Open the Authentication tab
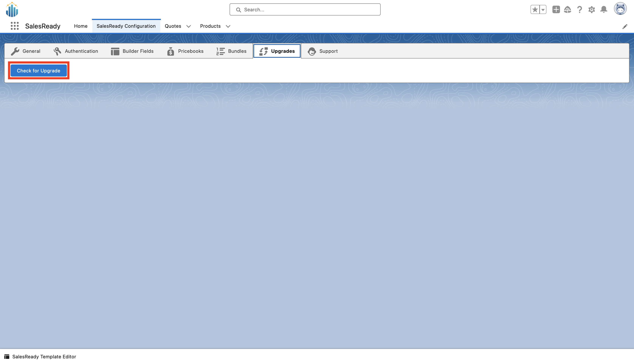634x364 pixels. click(x=76, y=51)
